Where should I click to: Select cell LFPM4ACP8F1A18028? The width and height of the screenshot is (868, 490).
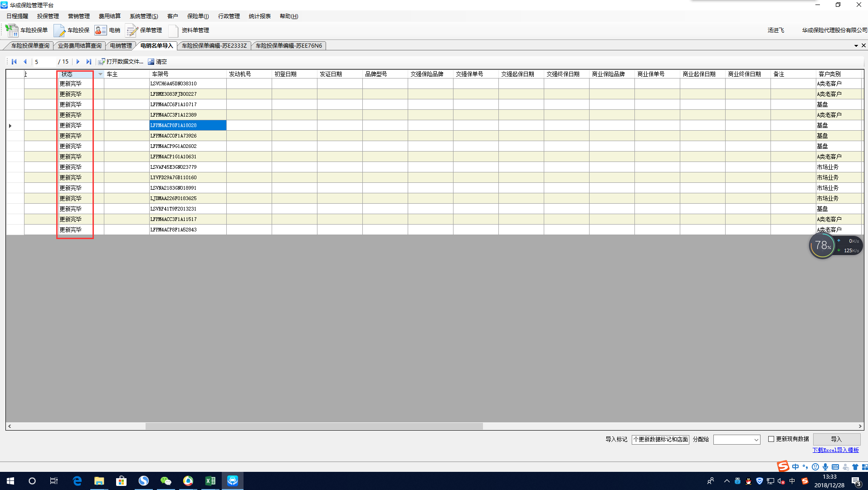[188, 125]
